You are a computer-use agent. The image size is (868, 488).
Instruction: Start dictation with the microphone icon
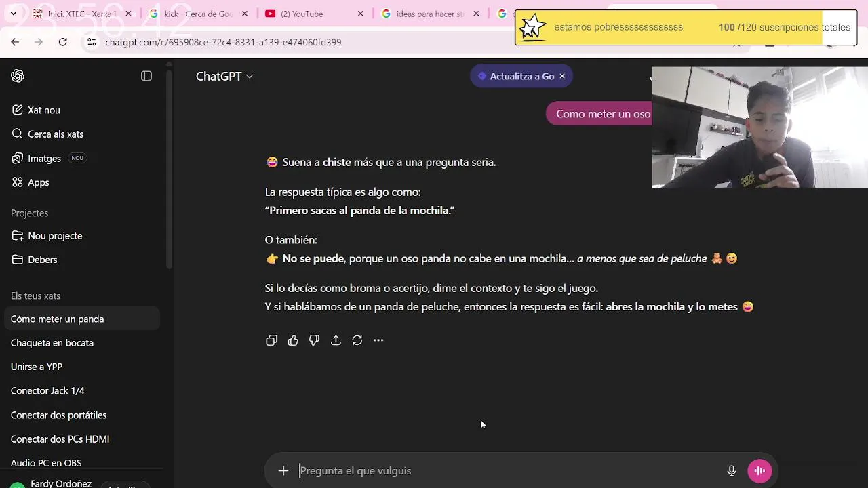(731, 470)
